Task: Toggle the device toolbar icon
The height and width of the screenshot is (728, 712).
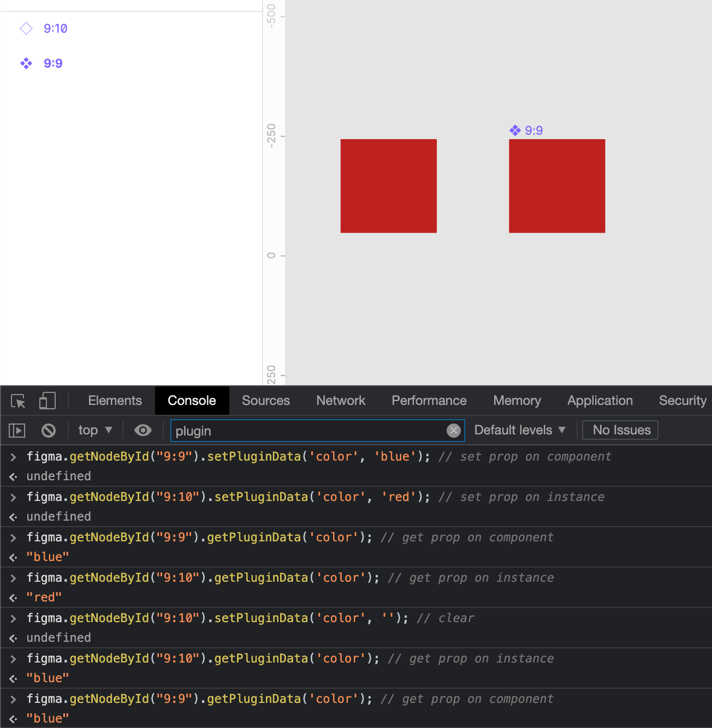Action: [x=48, y=401]
